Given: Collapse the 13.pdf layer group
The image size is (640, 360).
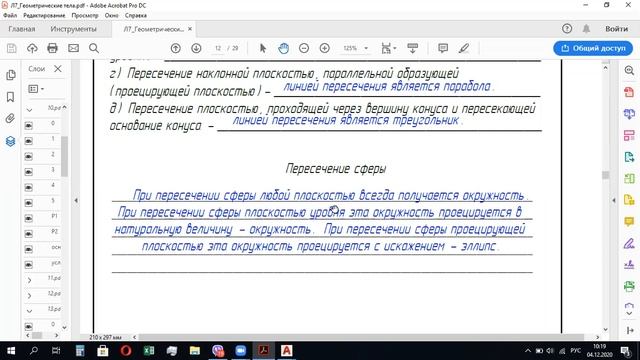Looking at the screenshot, I should 29,311.
